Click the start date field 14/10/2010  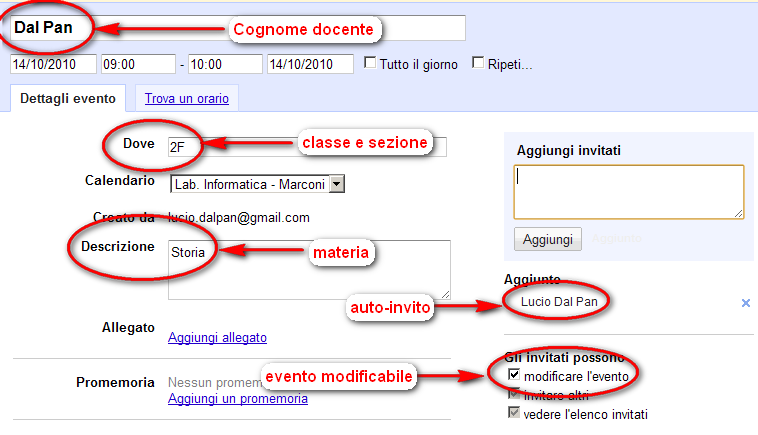click(53, 64)
